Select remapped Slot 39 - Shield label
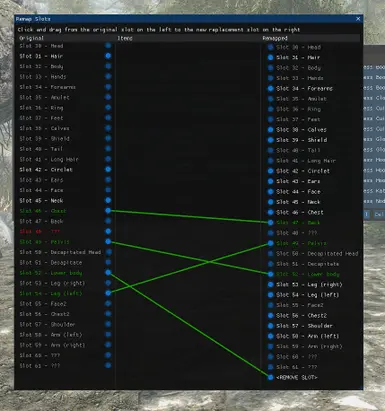This screenshot has width=385, height=411. click(301, 140)
